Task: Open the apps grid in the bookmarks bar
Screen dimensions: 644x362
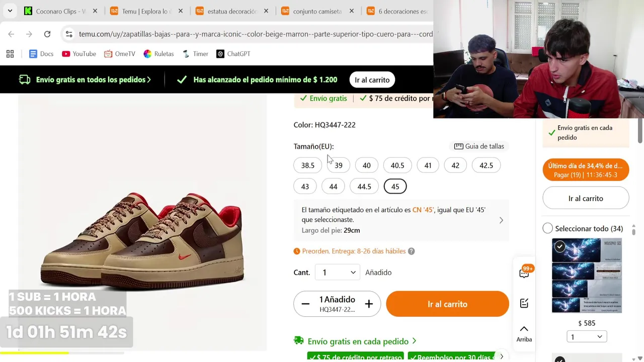Action: [10, 54]
